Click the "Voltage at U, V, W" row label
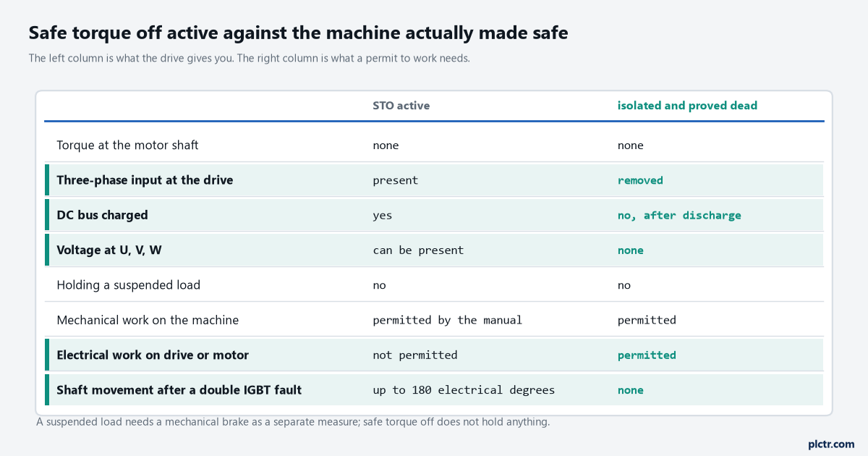This screenshot has height=456, width=868. point(109,250)
